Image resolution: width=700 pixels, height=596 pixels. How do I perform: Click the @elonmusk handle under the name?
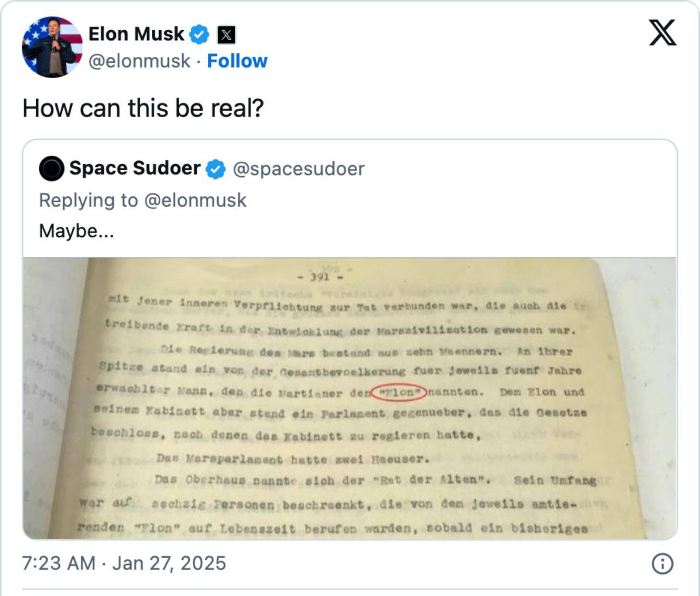[x=139, y=61]
